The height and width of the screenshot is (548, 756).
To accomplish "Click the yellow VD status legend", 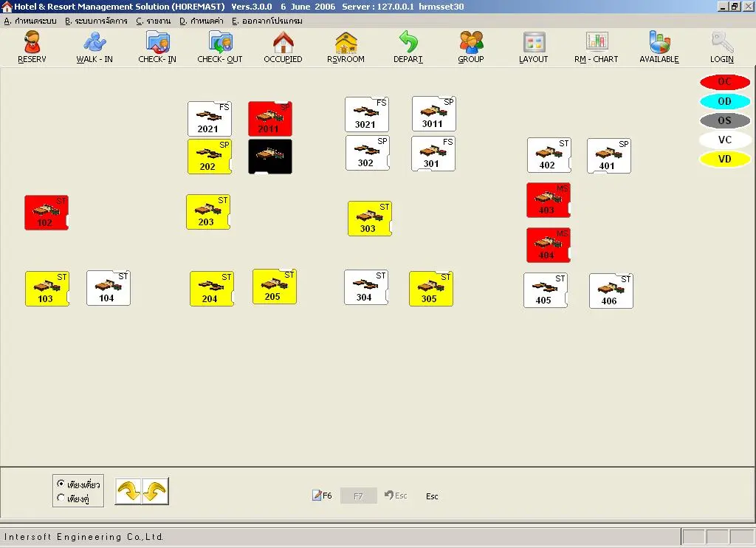I will (725, 160).
